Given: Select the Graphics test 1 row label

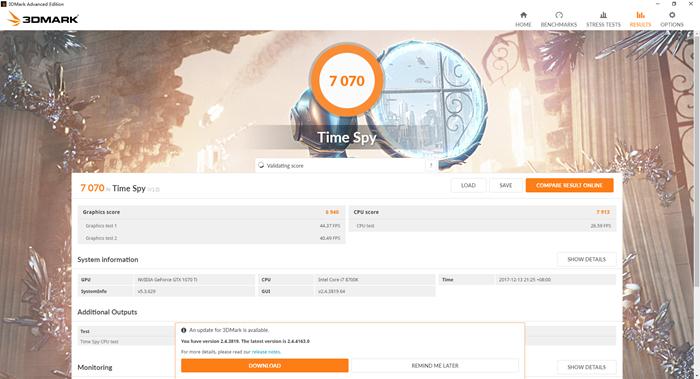Looking at the screenshot, I should 101,226.
